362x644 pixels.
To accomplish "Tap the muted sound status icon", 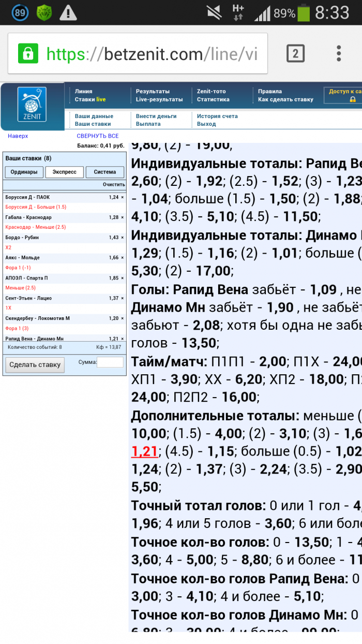I will pyautogui.click(x=214, y=12).
